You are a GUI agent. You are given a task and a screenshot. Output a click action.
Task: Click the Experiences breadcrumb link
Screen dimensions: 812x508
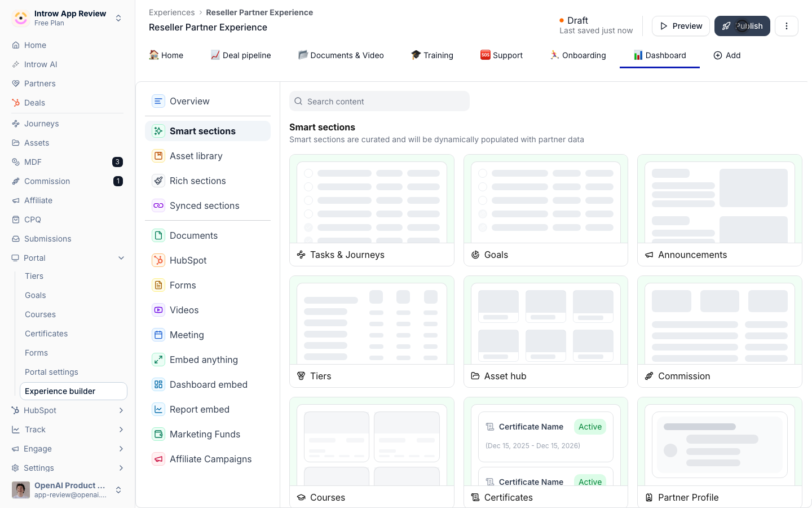point(171,12)
